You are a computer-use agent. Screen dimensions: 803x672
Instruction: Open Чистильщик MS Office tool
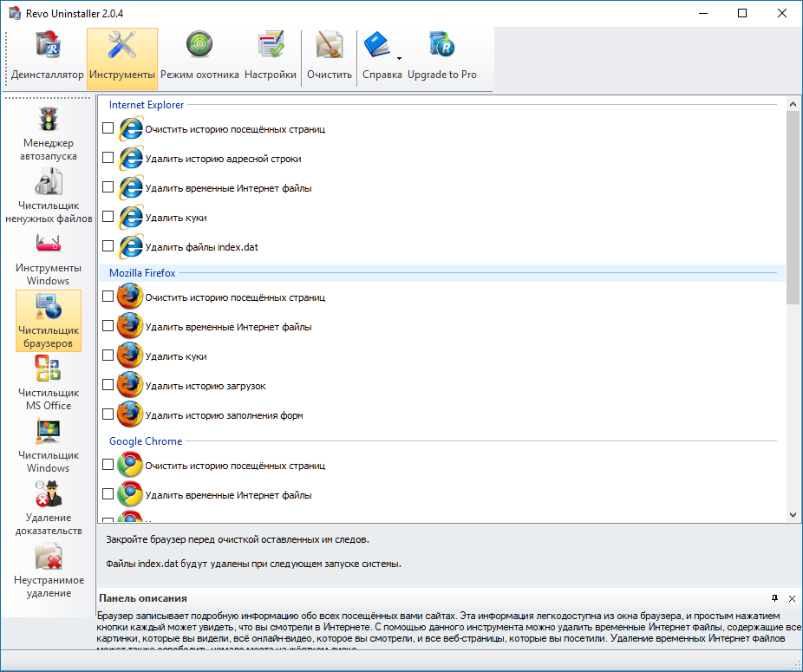49,383
